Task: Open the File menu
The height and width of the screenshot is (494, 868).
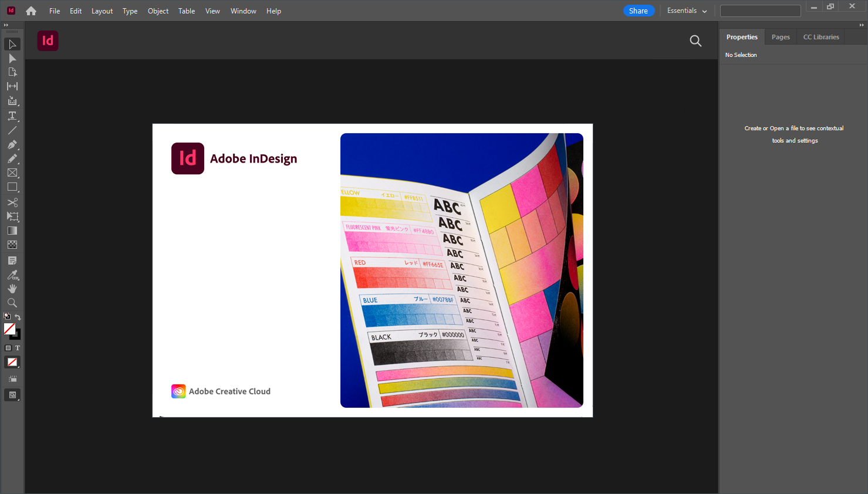Action: coord(55,11)
